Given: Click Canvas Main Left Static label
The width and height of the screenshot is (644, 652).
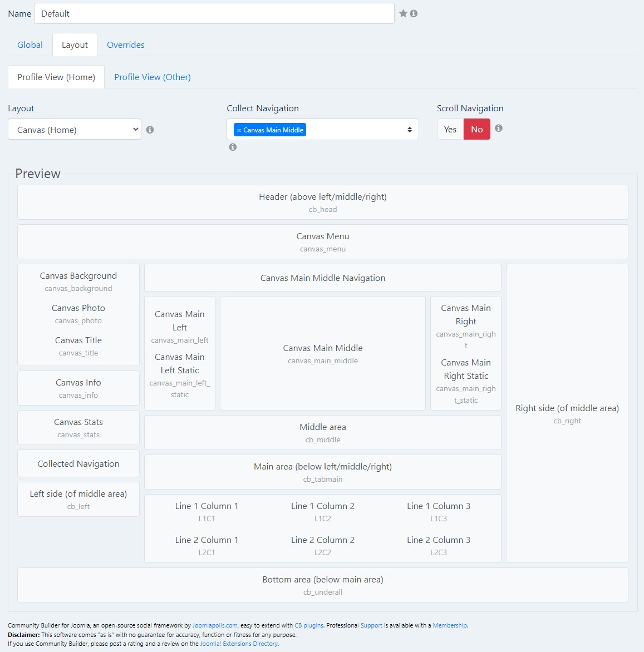Looking at the screenshot, I should point(180,363).
